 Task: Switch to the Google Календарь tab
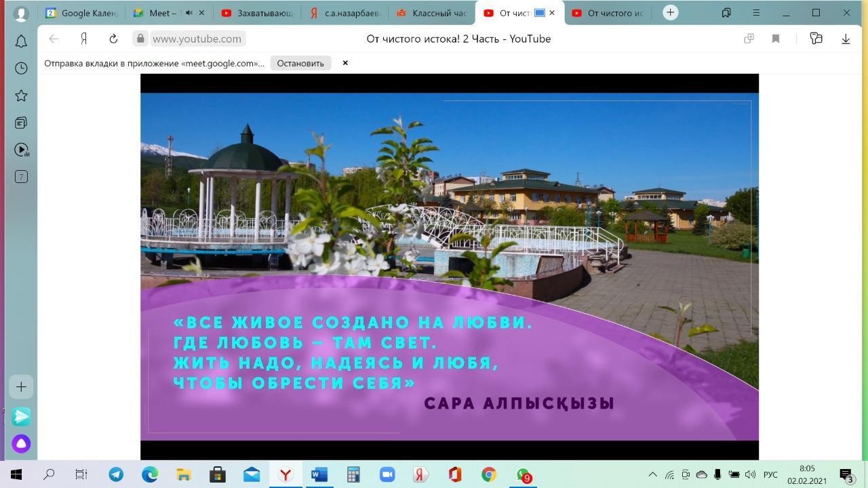click(x=82, y=13)
